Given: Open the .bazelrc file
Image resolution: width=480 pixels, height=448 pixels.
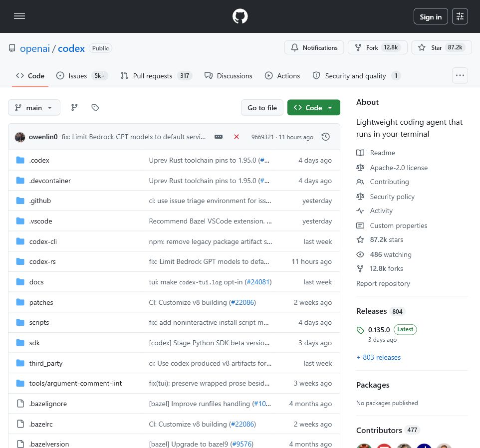Looking at the screenshot, I should coord(41,425).
